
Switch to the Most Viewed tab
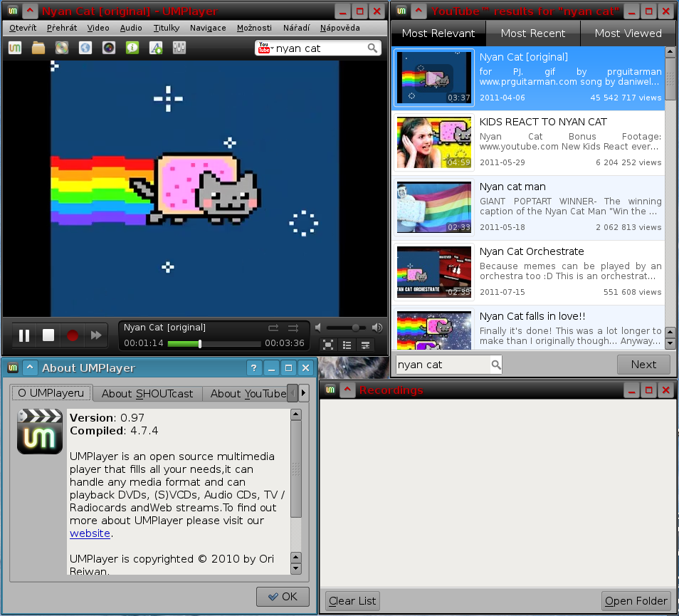(628, 33)
